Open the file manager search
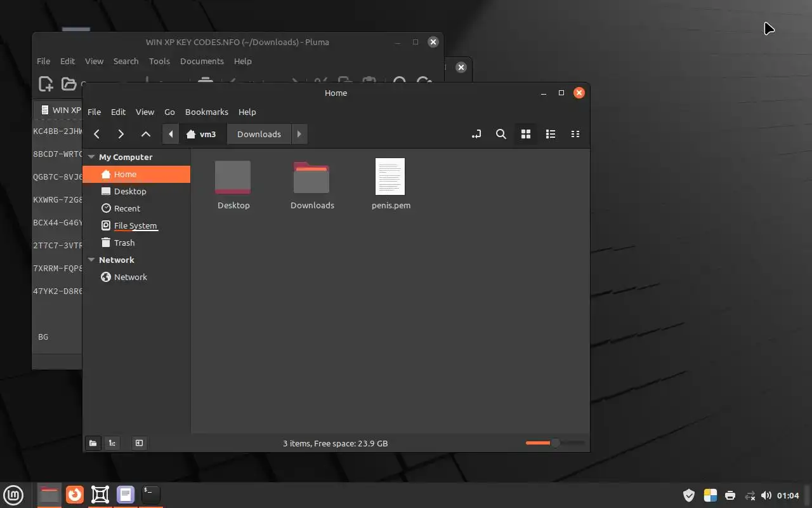Viewport: 812px width, 508px height. tap(501, 134)
